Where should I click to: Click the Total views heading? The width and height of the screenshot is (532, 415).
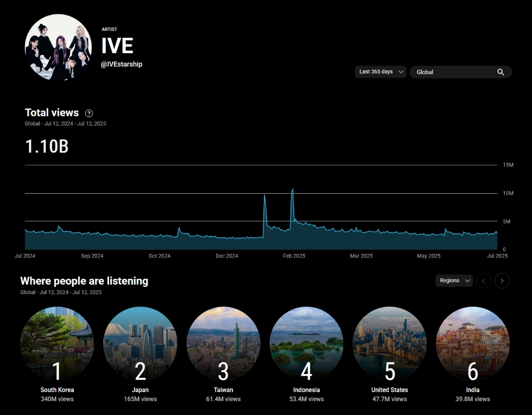pos(52,113)
